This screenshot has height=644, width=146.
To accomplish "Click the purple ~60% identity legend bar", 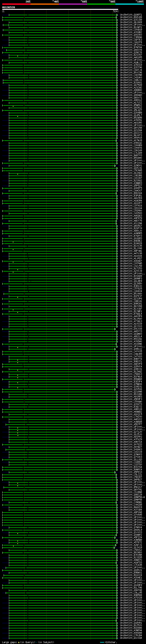I will click(x=73, y=4).
